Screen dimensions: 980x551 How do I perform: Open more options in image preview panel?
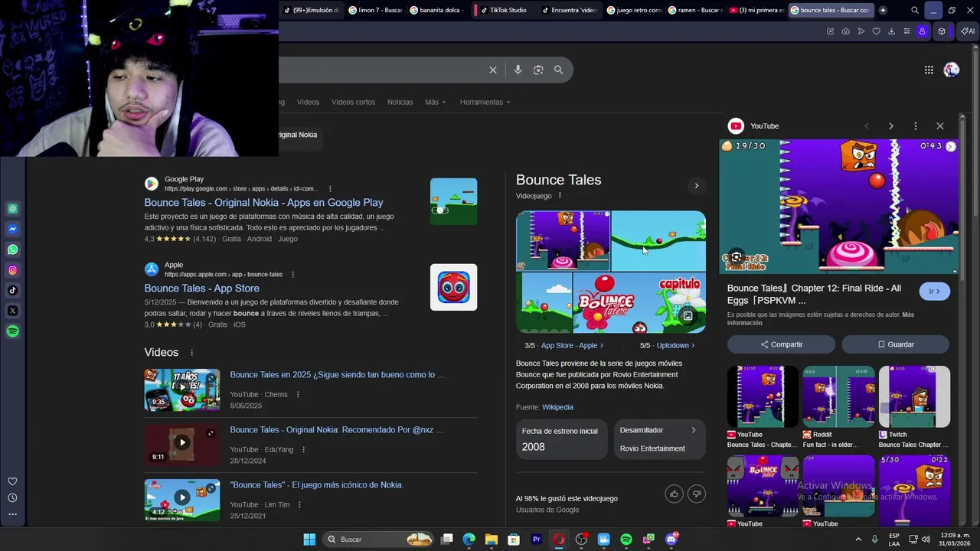(916, 126)
